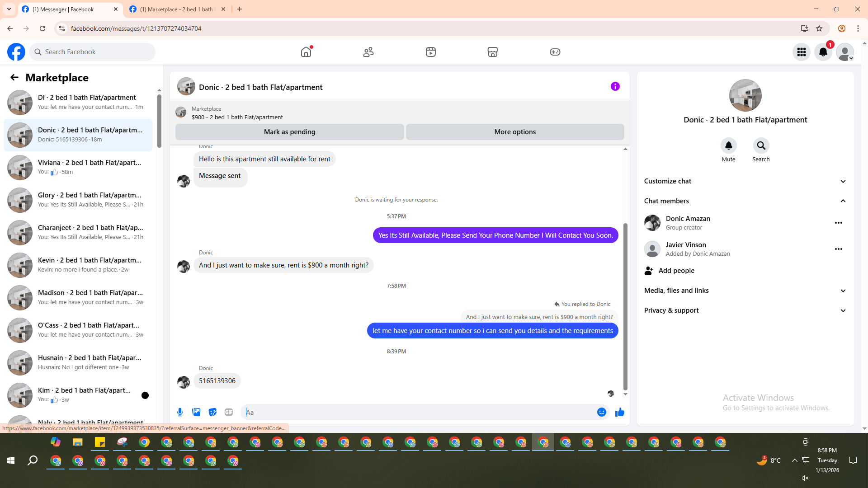
Task: Click the More options button
Action: 514,132
